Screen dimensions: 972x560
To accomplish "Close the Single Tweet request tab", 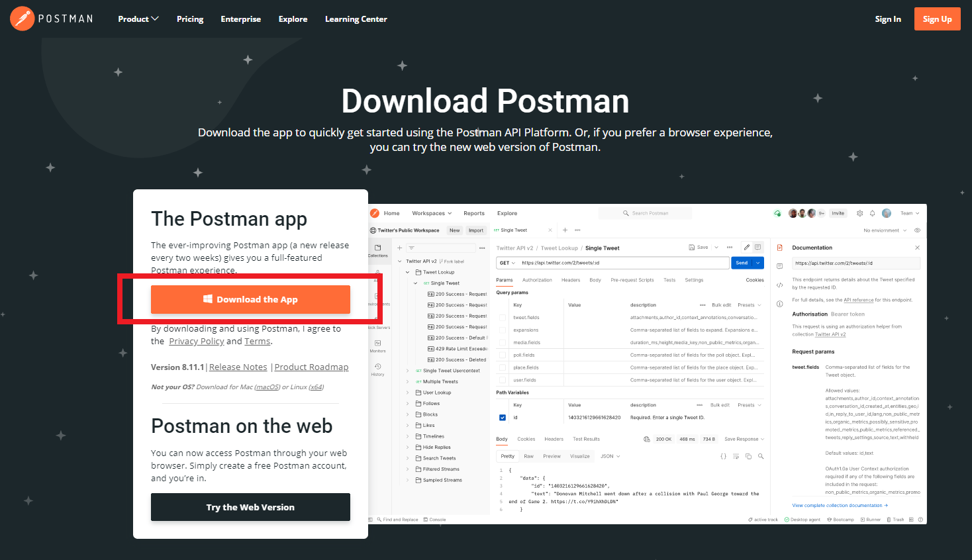I will point(550,230).
